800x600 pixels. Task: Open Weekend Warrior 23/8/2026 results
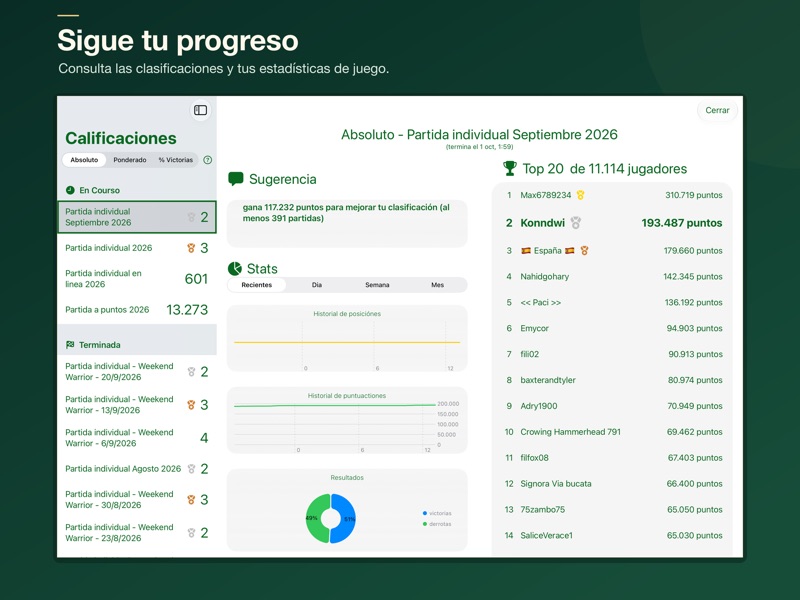(x=137, y=533)
